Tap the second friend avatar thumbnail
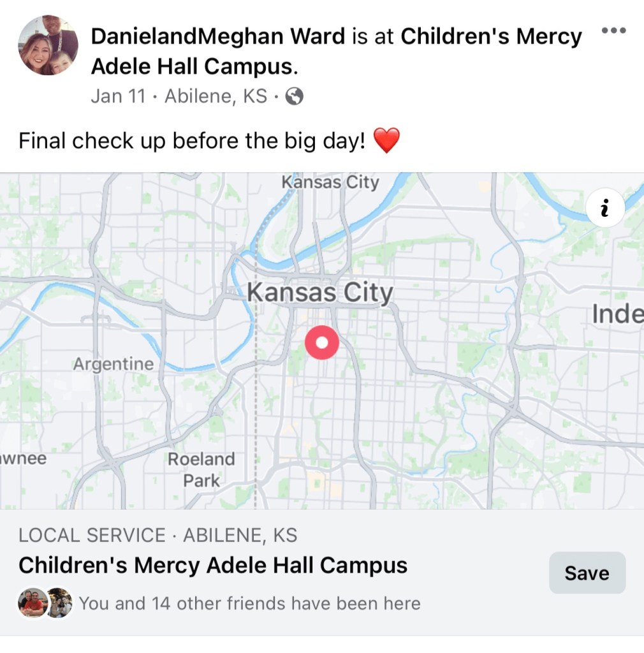 coord(59,603)
